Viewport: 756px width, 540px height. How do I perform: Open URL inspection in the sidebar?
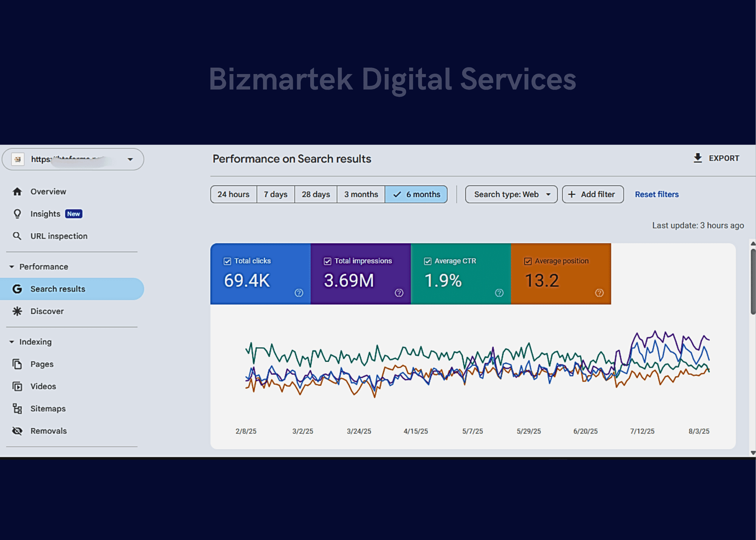click(72, 236)
